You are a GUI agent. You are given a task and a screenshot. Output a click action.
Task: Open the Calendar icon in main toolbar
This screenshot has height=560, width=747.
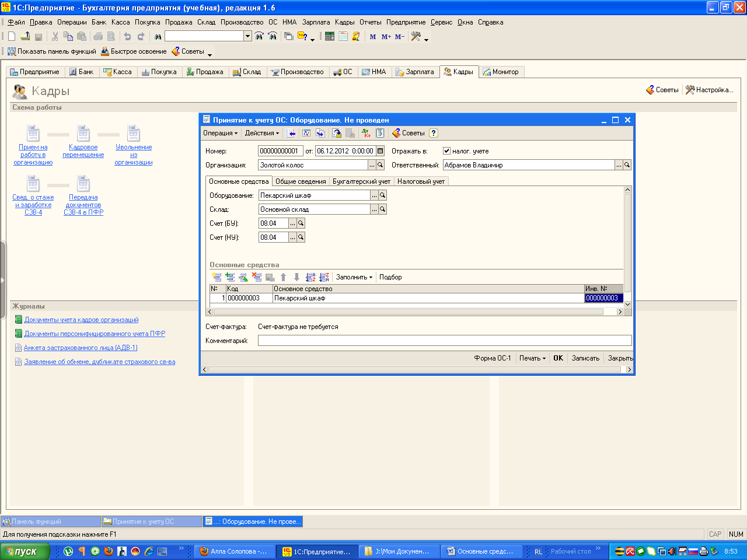[343, 36]
